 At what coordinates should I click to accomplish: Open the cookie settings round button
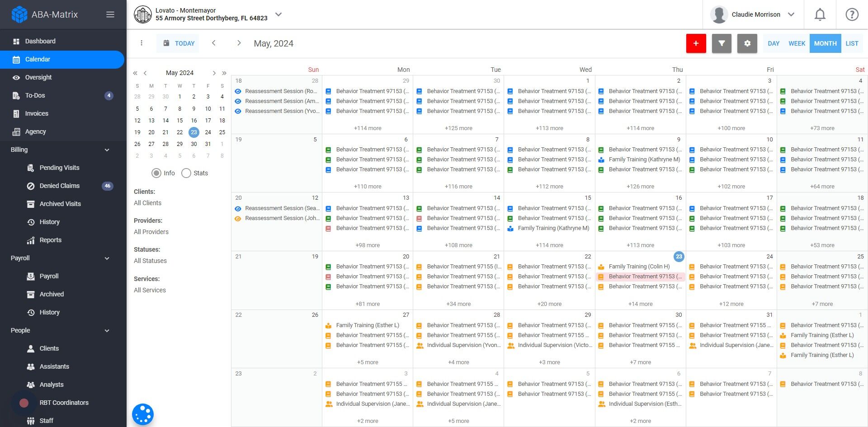point(143,414)
